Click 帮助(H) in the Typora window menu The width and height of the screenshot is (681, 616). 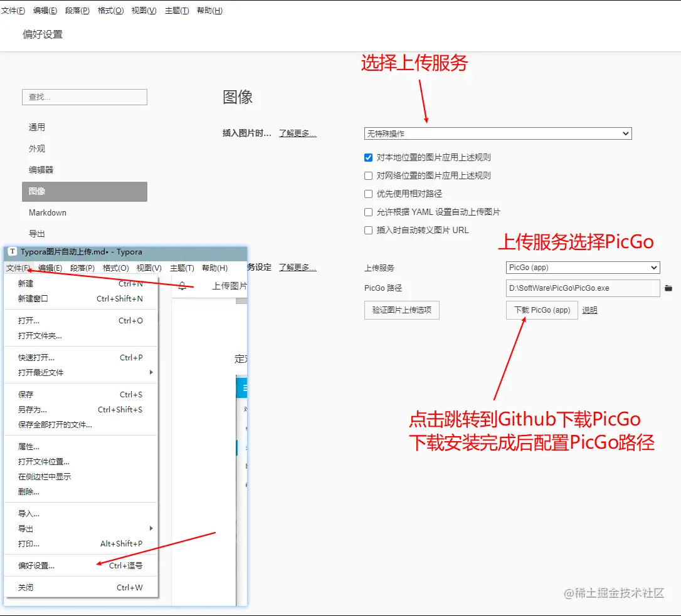pyautogui.click(x=215, y=268)
